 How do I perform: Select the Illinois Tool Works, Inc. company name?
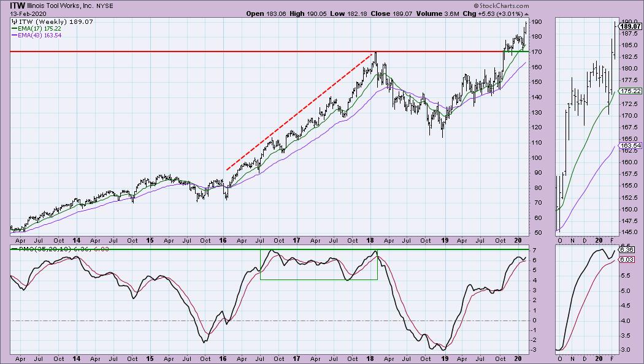(61, 6)
